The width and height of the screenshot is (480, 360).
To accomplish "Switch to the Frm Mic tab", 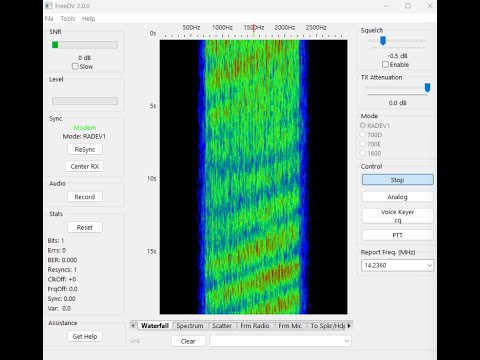I will coord(290,326).
